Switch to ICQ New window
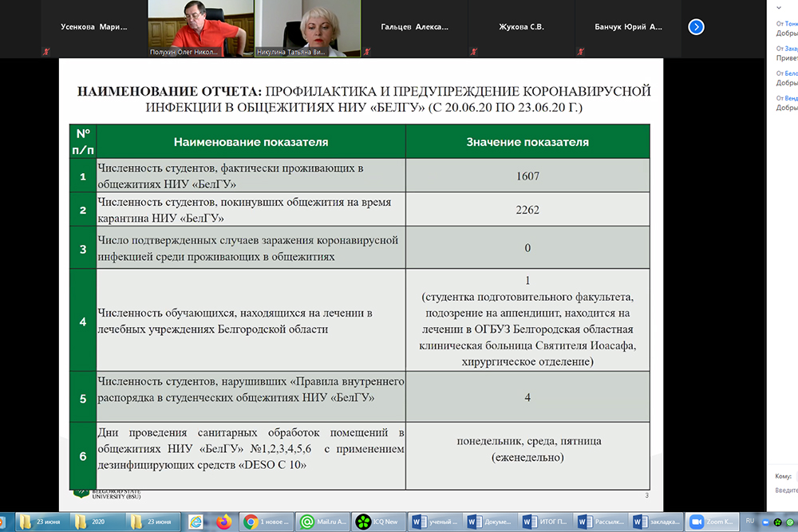 (x=378, y=522)
